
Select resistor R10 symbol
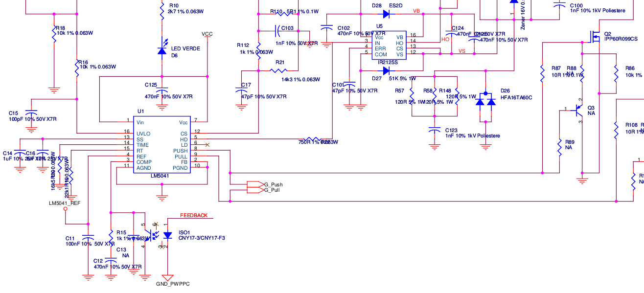tap(162, 11)
